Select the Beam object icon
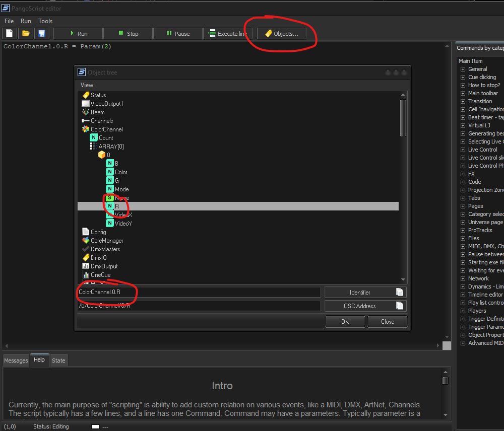The width and height of the screenshot is (504, 431). coord(86,112)
